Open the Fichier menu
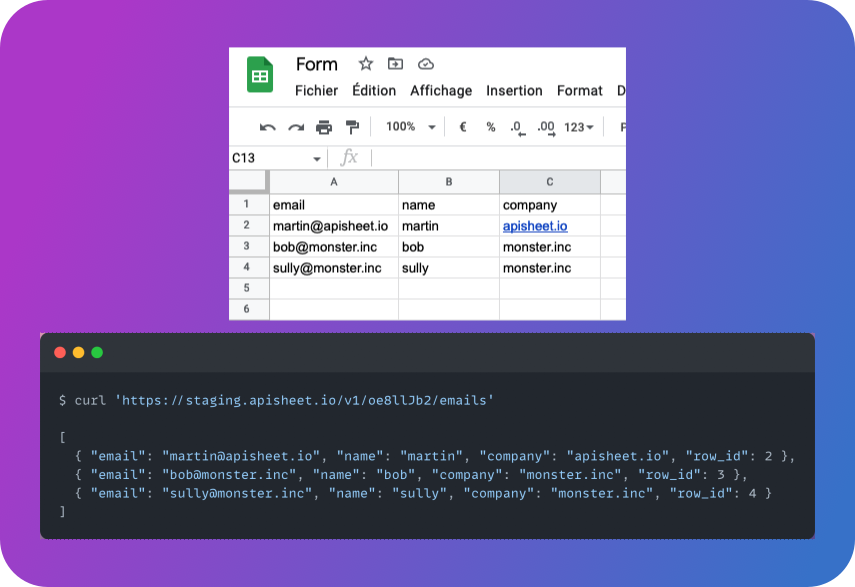The image size is (855, 587). 316,90
